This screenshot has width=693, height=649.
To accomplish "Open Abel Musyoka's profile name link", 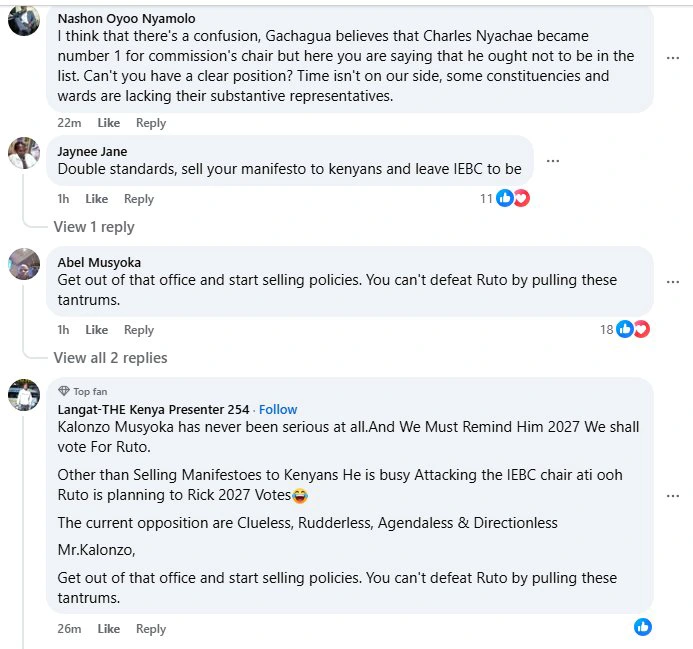I will click(99, 263).
